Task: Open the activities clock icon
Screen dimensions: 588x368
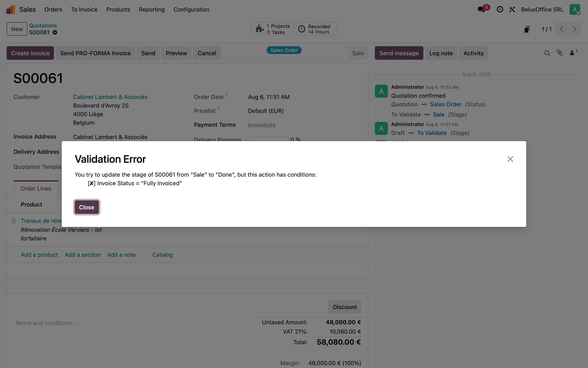Action: (500, 10)
